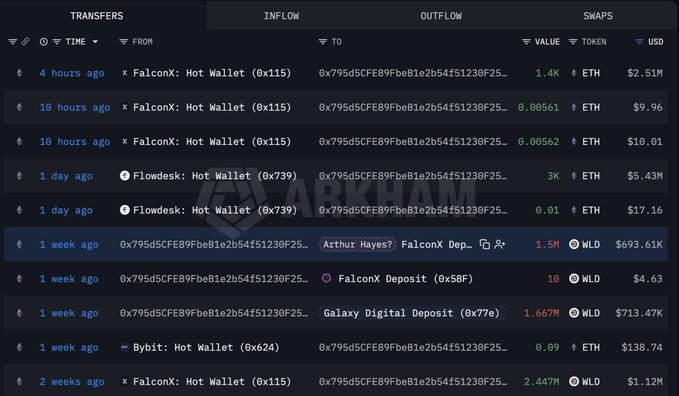Open '4 hours ago' transaction link
This screenshot has height=396, width=679.
pos(72,73)
